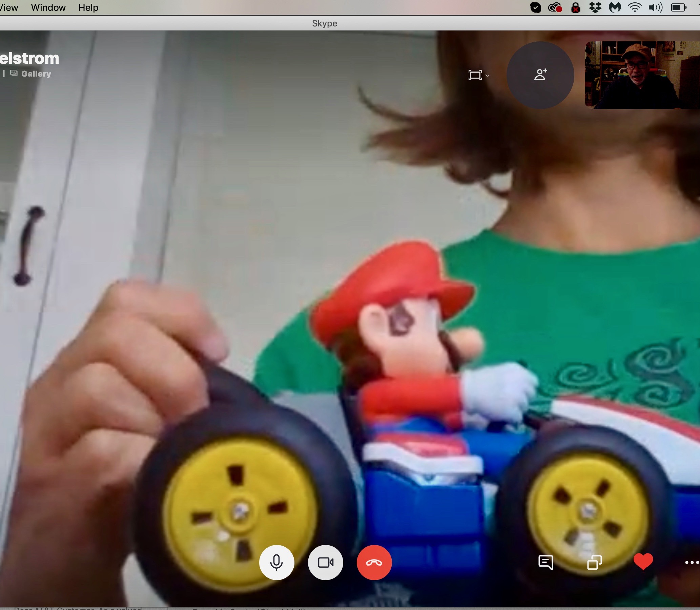Viewport: 700px width, 610px height.
Task: Expand the view mode chevron dropdown
Action: pos(487,76)
